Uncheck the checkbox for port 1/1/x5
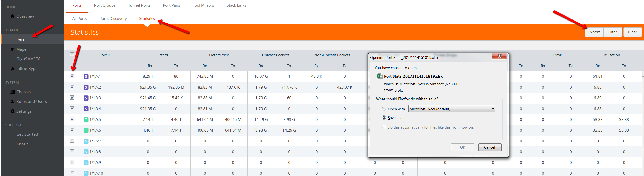Screen dimensions: 644x176 point(72,119)
